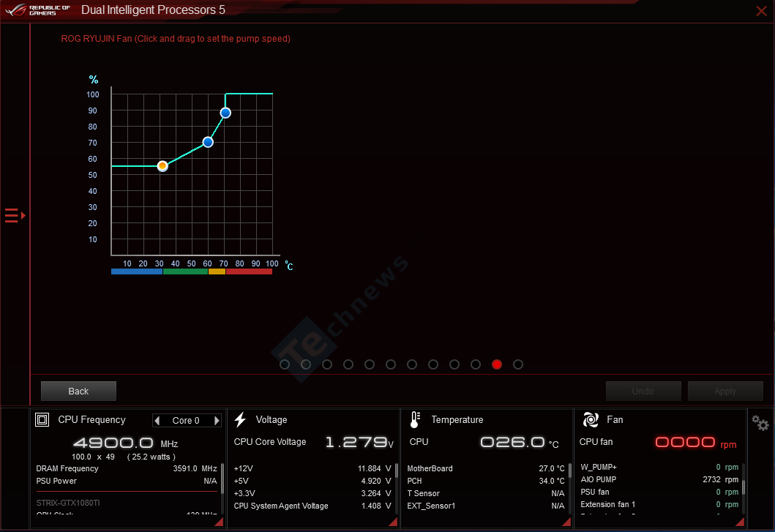775x532 pixels.
Task: Click the Fan panel icon
Action: 591,420
